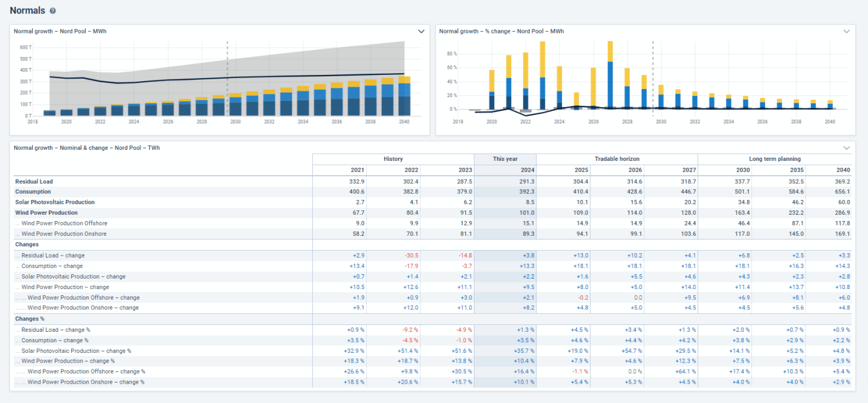Click the Wind Power Production Onshore row label

(64, 234)
